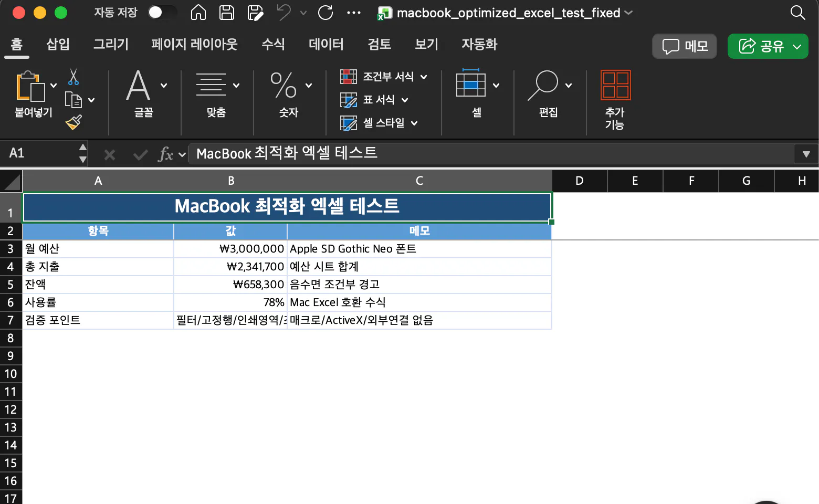
Task: Select the cell with ₩2,341,700
Action: pyautogui.click(x=230, y=267)
